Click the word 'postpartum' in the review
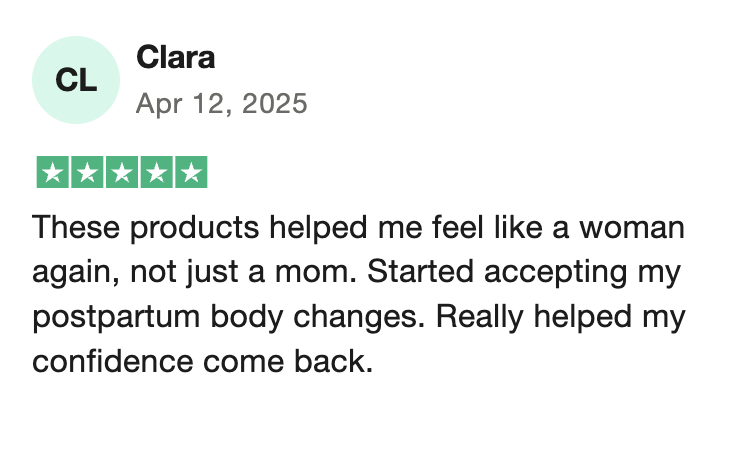 116,317
